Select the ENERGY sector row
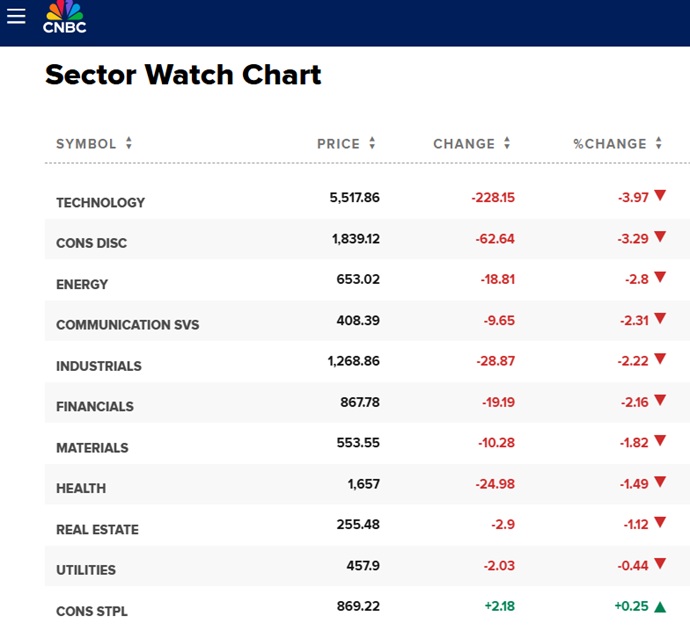 pos(82,284)
